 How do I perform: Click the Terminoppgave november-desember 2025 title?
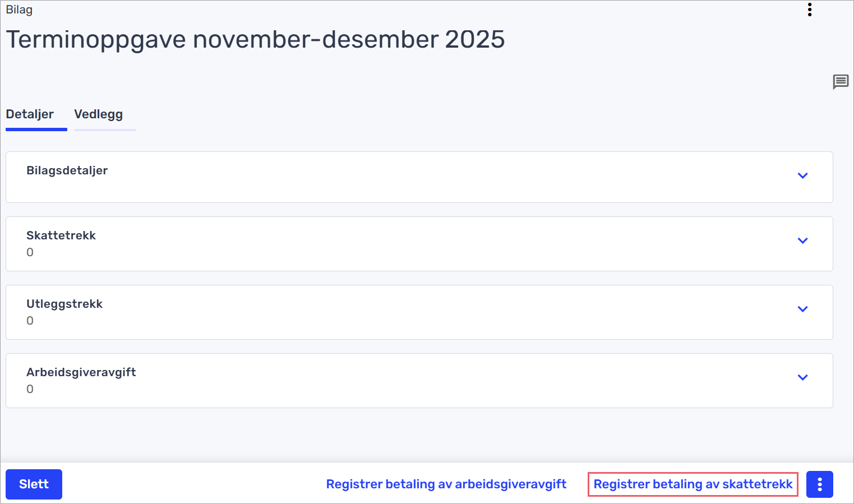(x=255, y=40)
